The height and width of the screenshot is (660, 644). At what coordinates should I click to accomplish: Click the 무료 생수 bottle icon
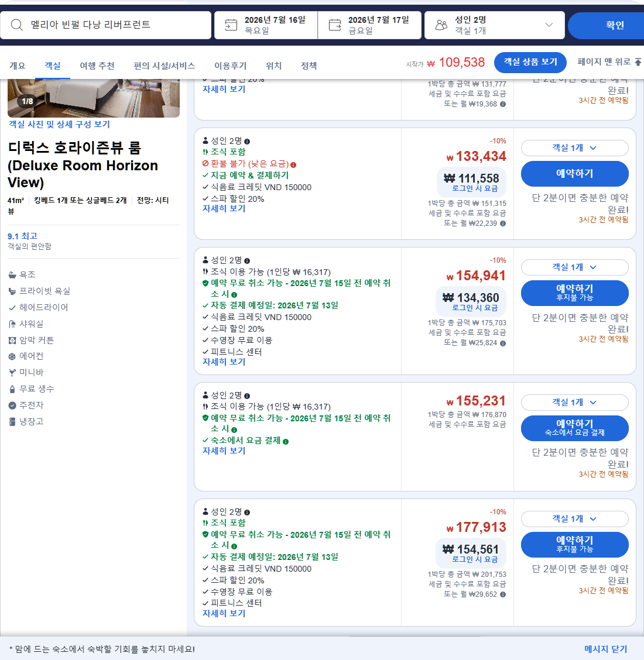pos(12,389)
